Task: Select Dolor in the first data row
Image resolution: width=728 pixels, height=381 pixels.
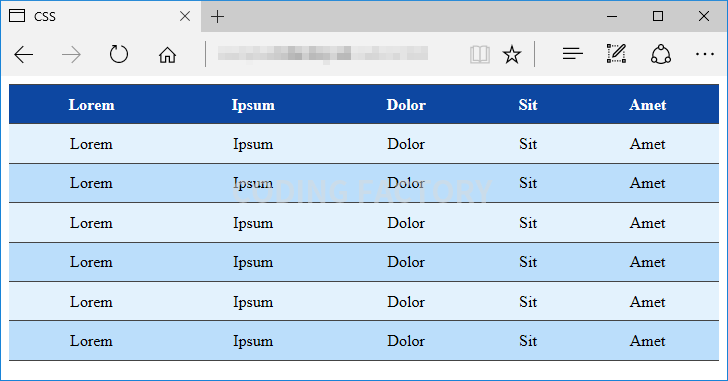Action: pyautogui.click(x=406, y=144)
